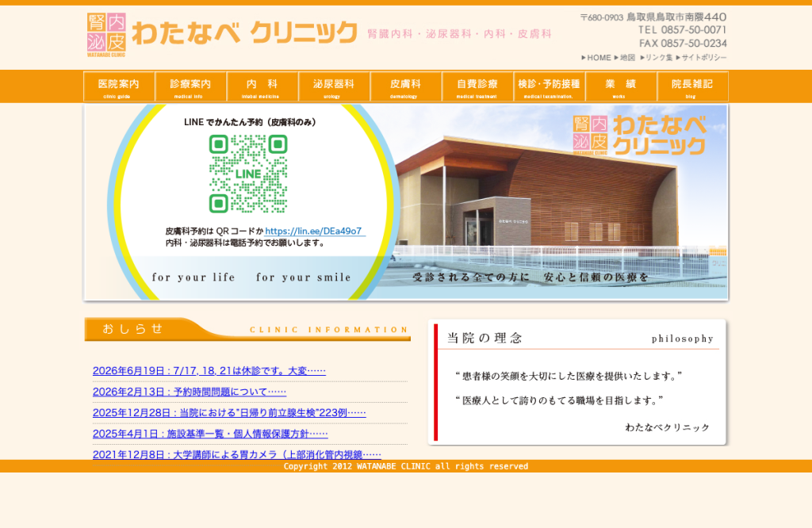Open the 2026年2月13日 reservation time notice
The image size is (812, 528).
[x=190, y=392]
